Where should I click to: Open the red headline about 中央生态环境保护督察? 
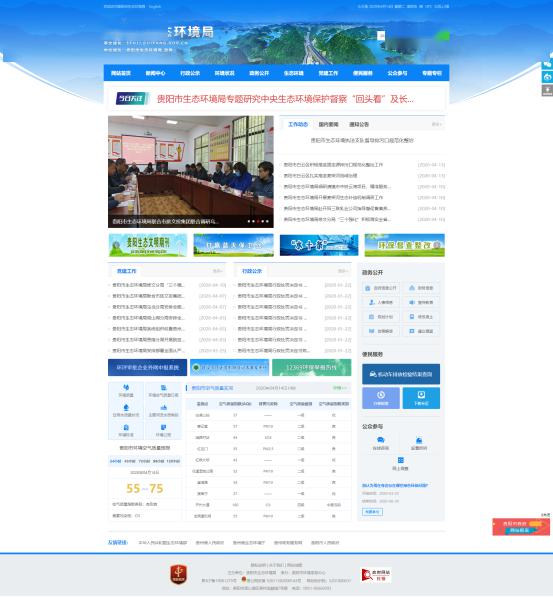point(285,99)
